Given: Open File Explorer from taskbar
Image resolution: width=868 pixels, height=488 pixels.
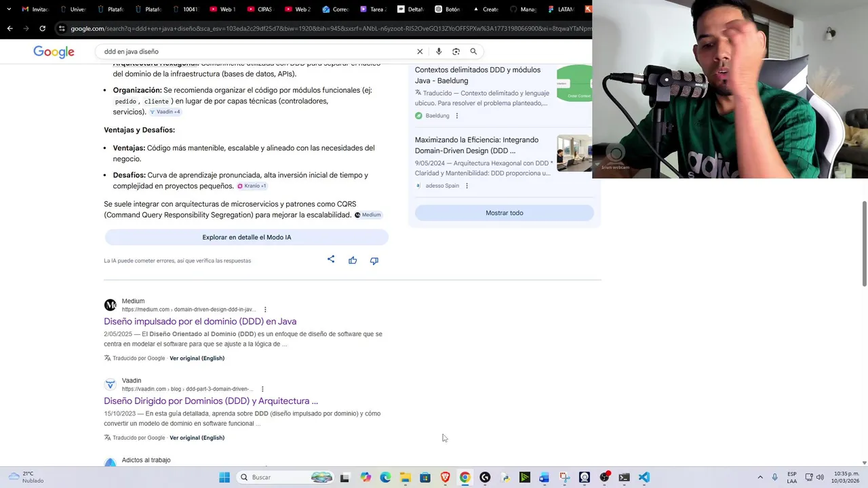Looking at the screenshot, I should 406,477.
